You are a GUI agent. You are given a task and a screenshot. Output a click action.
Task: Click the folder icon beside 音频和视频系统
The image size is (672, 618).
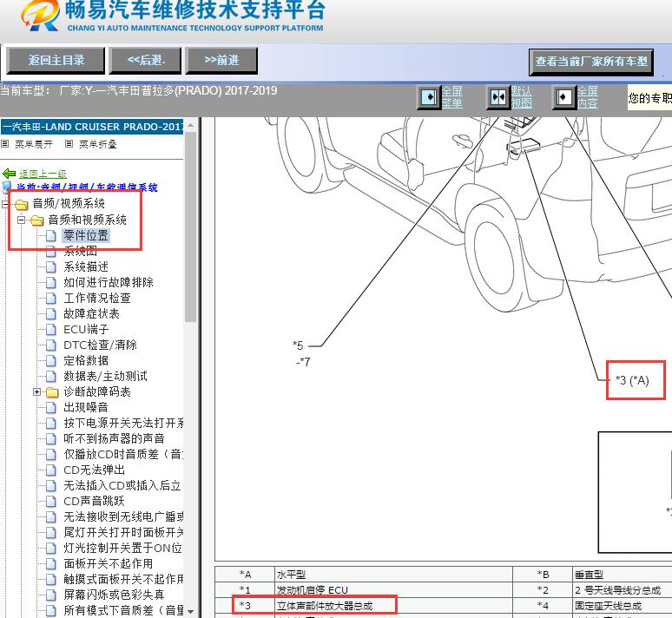point(36,220)
